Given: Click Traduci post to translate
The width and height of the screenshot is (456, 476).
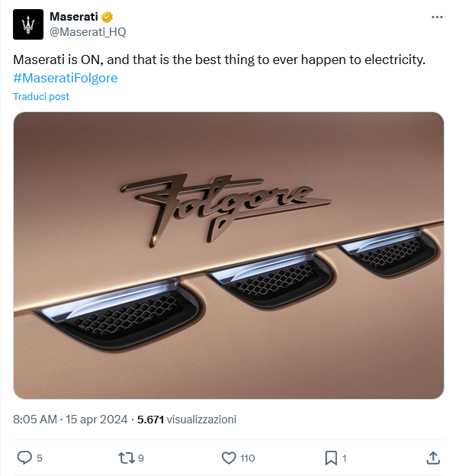Looking at the screenshot, I should tap(41, 97).
